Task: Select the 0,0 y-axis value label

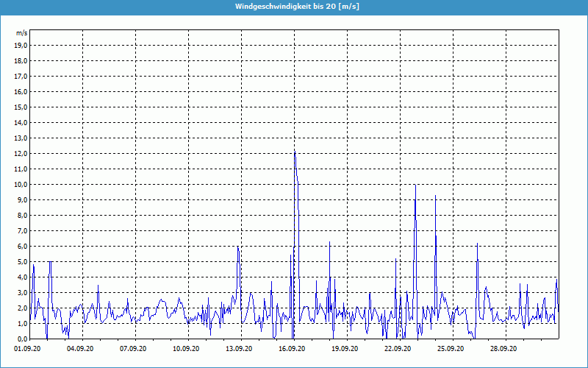Action: pyautogui.click(x=21, y=339)
